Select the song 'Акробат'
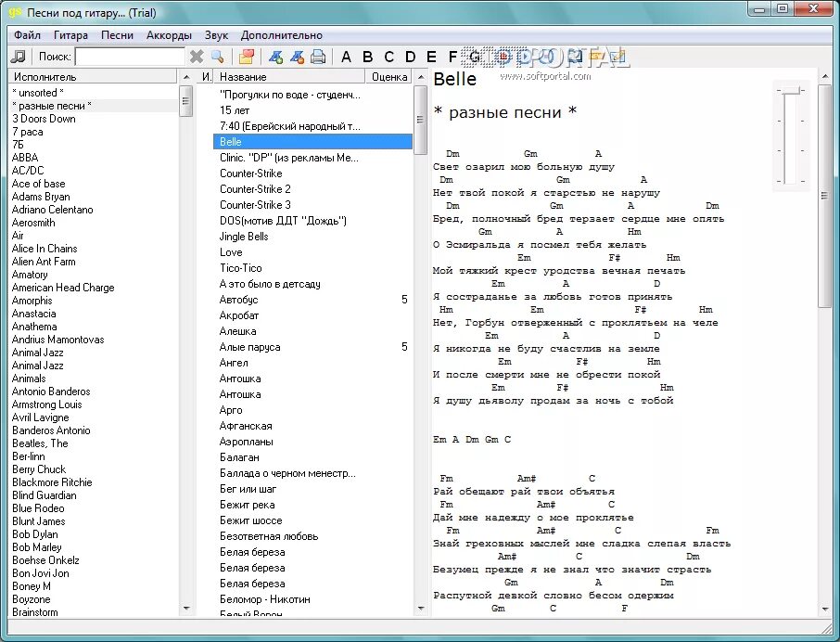Screen dimensions: 840x642 click(x=239, y=315)
